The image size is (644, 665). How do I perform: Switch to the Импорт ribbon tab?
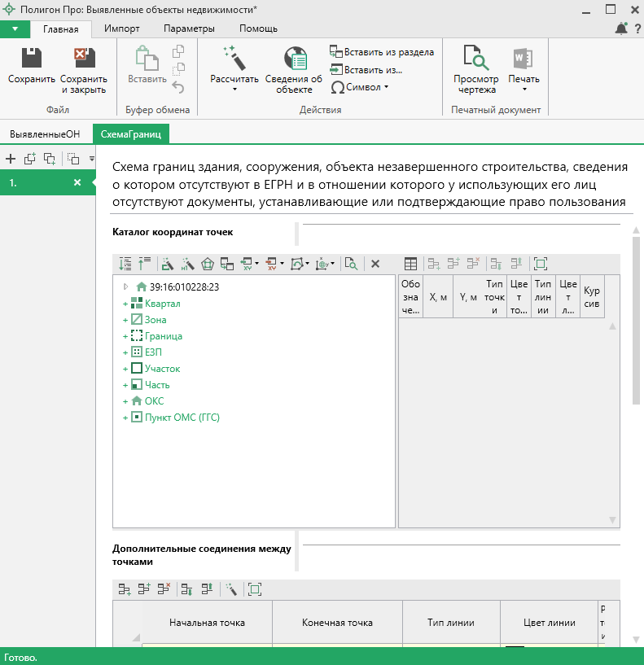click(122, 28)
